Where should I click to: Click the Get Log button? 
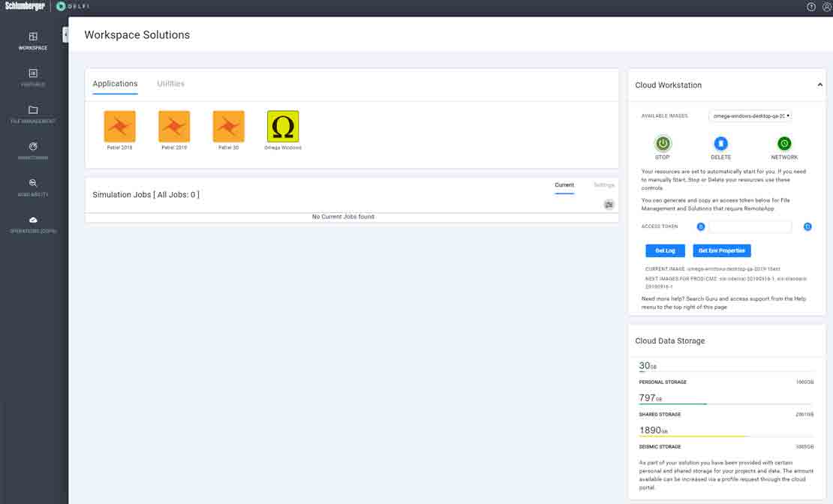[665, 250]
